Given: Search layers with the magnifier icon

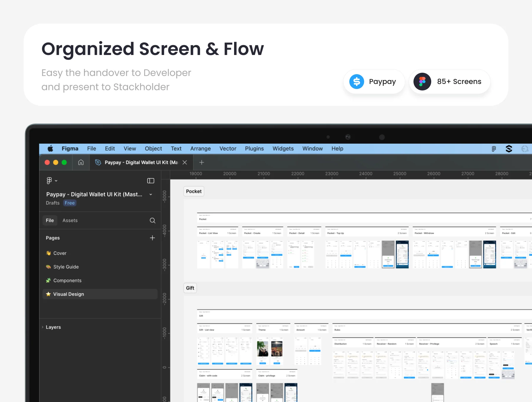Looking at the screenshot, I should [x=153, y=221].
